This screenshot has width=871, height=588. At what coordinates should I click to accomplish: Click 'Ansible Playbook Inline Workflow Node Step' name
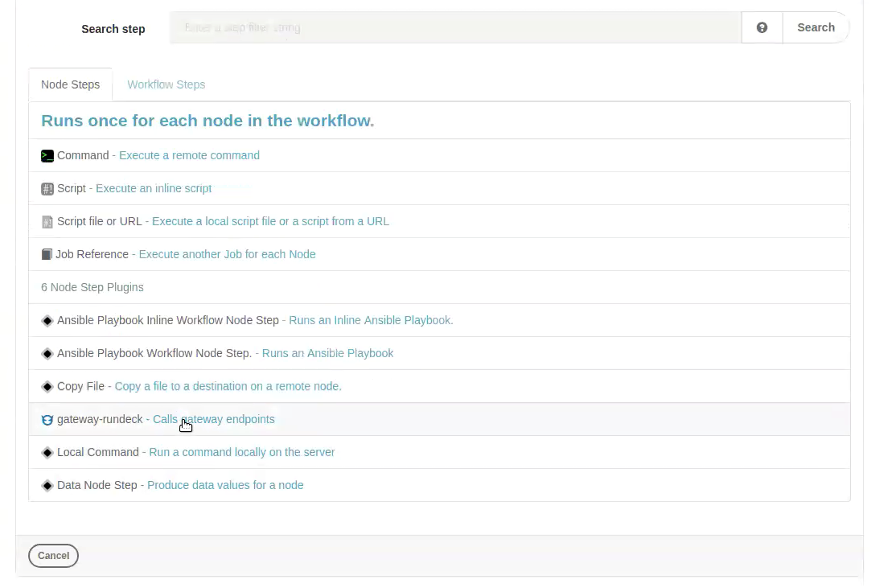point(168,320)
